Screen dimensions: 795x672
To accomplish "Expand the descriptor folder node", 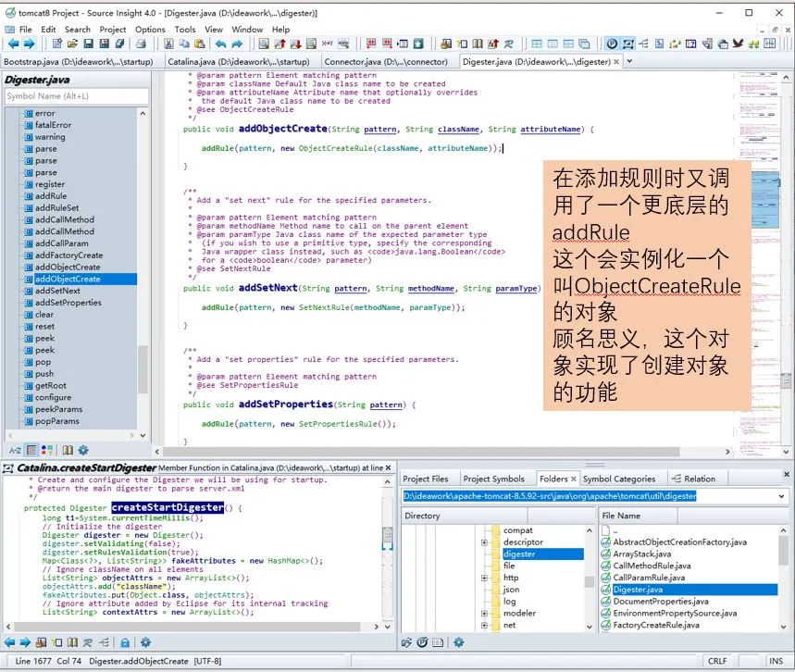I will click(x=484, y=542).
